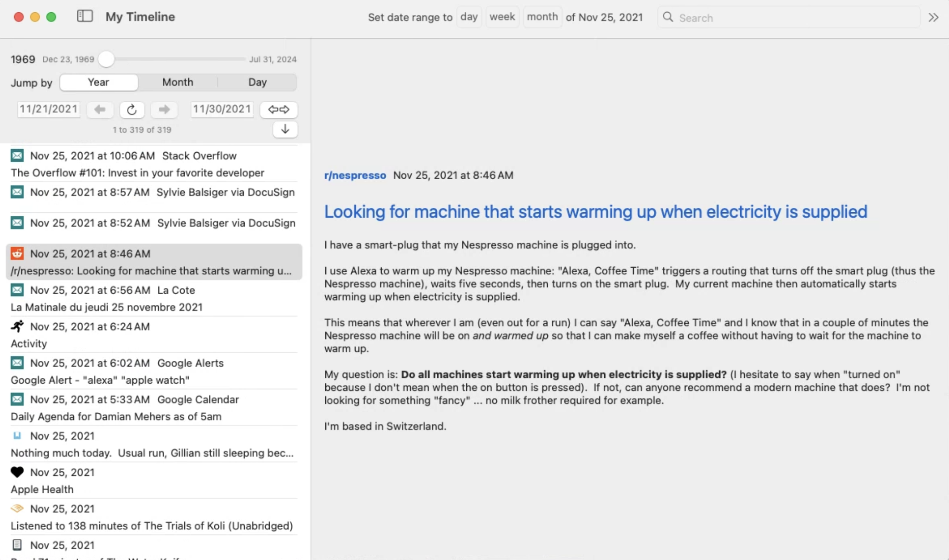
Task: Click mail icon of Stack Overflow entry
Action: coord(17,155)
